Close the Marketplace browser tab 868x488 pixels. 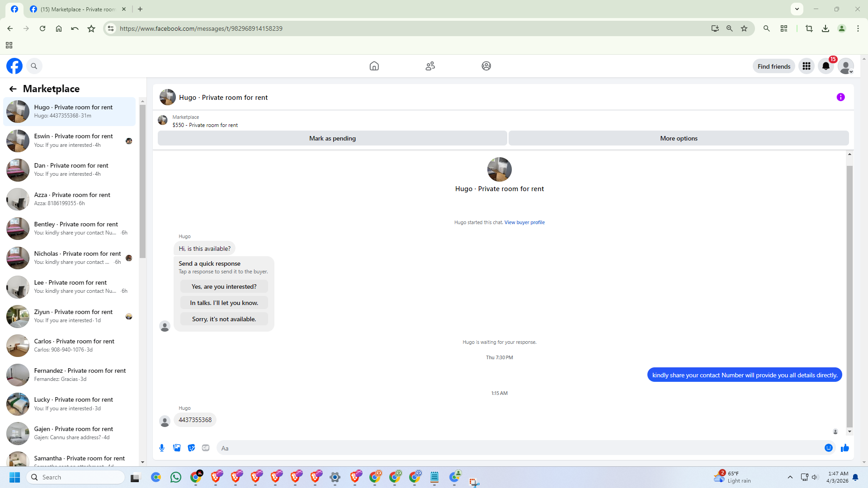pyautogui.click(x=124, y=9)
